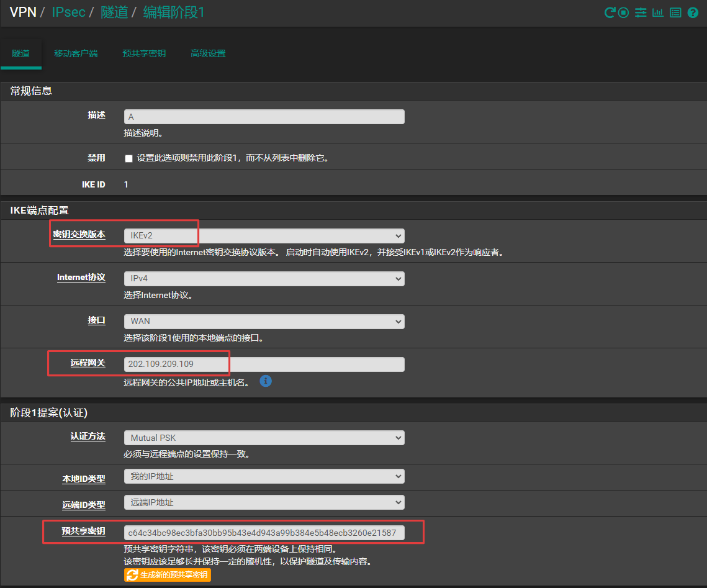
Task: Open the WAN interface dropdown
Action: click(264, 322)
